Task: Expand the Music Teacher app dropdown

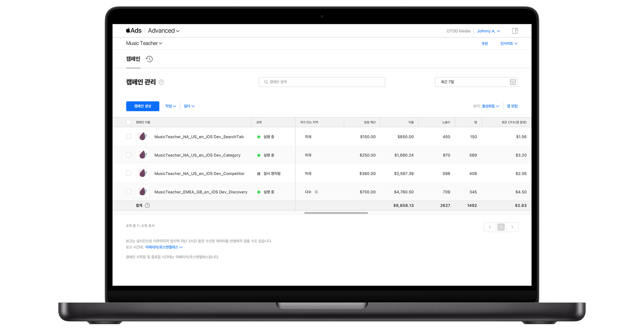Action: (144, 43)
